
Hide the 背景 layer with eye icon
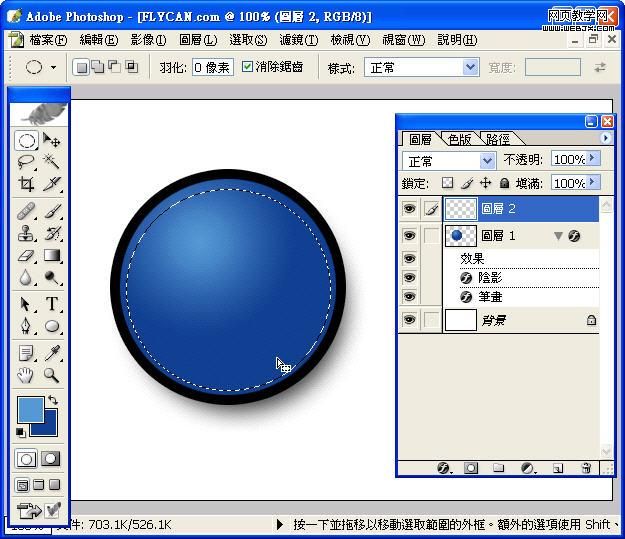pos(408,320)
